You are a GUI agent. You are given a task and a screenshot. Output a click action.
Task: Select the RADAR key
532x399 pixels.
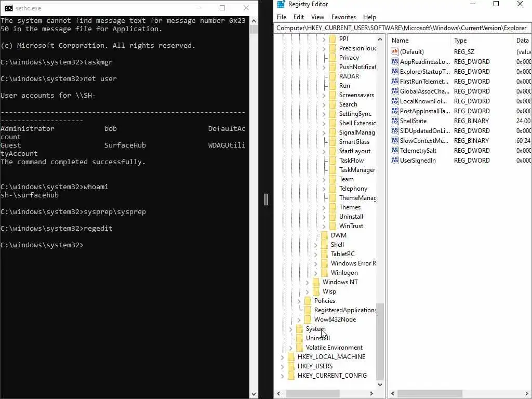coord(349,76)
